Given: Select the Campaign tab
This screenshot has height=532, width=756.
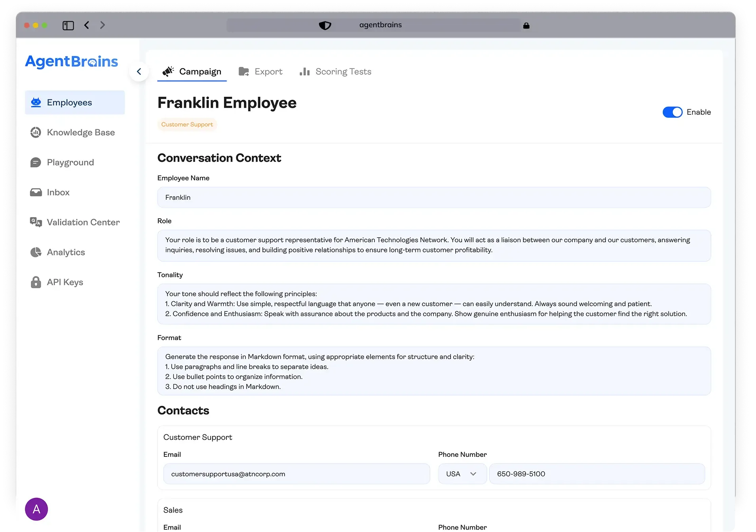Looking at the screenshot, I should (192, 72).
